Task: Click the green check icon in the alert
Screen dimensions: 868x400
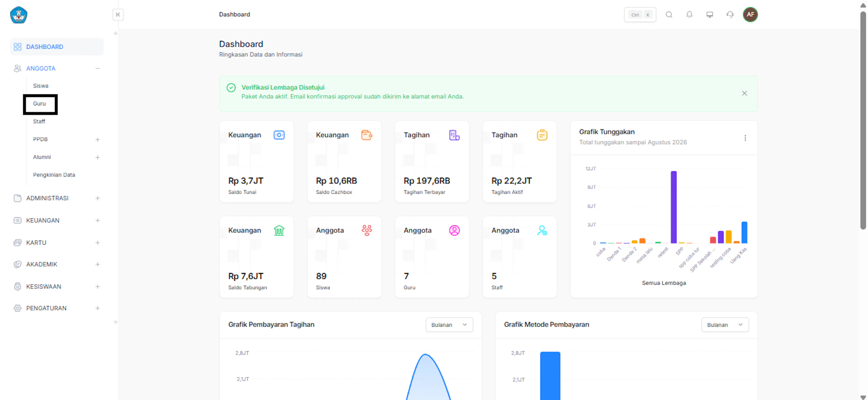Action: pos(231,88)
